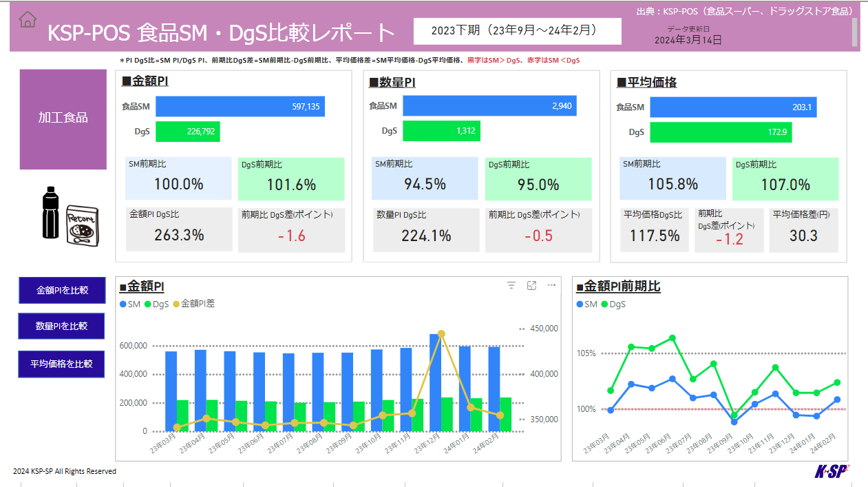
Task: Click the 2024 KSP-SP All Rights Reserved footer
Action: point(65,472)
